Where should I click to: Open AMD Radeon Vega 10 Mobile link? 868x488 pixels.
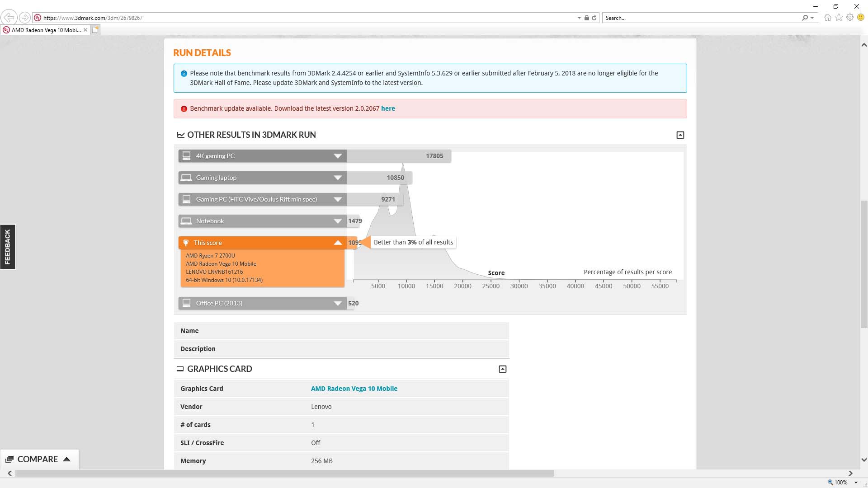pyautogui.click(x=354, y=389)
